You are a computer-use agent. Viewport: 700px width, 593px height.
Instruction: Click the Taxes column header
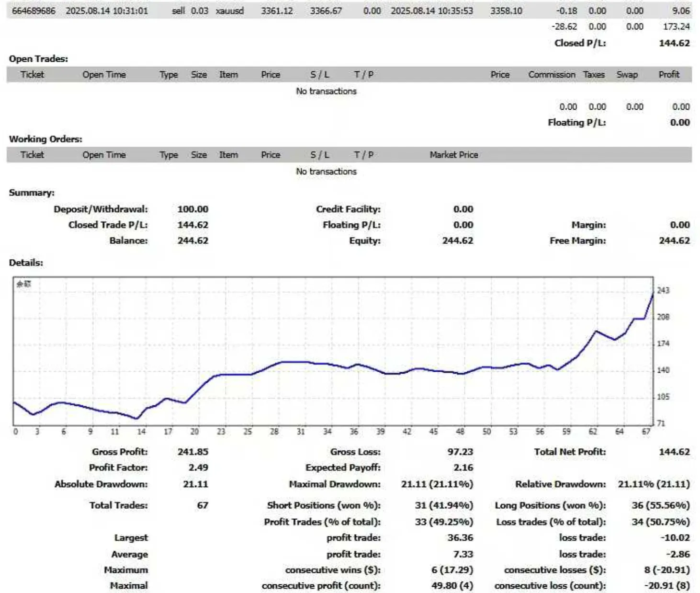click(x=594, y=75)
